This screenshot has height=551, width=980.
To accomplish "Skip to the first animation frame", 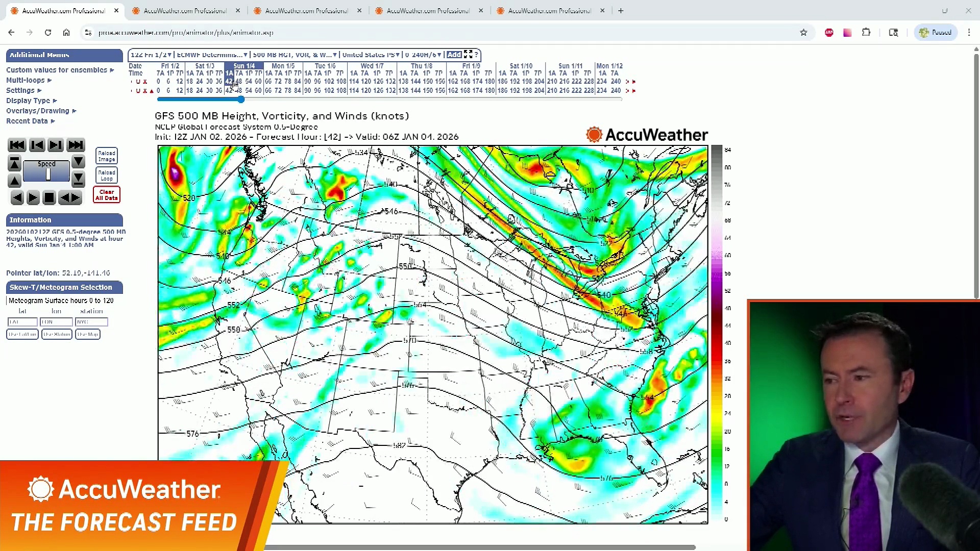I will 17,145.
